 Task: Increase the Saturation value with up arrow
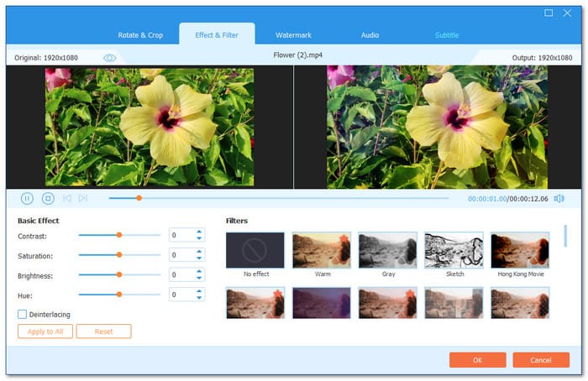pyautogui.click(x=199, y=252)
